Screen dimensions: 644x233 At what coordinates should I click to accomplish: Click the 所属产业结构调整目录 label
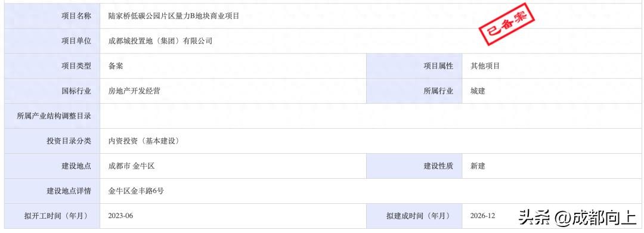(x=54, y=116)
